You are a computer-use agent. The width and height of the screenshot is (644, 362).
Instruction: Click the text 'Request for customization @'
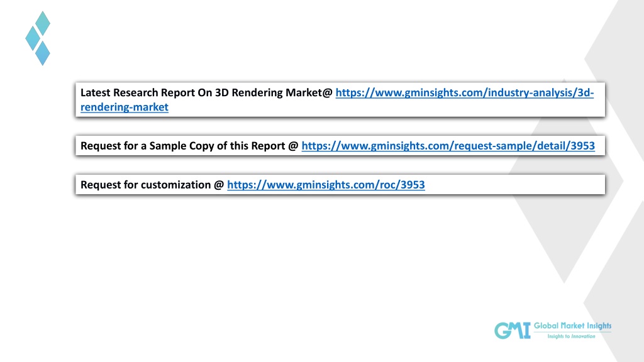[x=152, y=185]
